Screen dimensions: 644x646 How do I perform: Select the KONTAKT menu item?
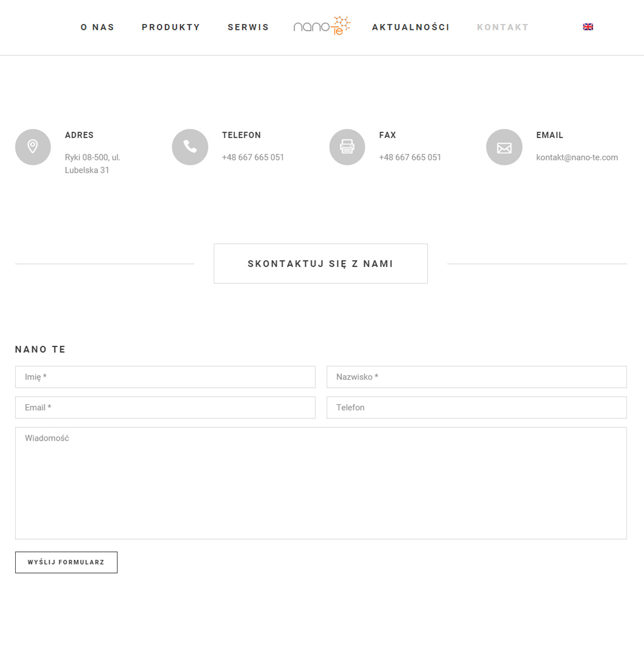502,27
